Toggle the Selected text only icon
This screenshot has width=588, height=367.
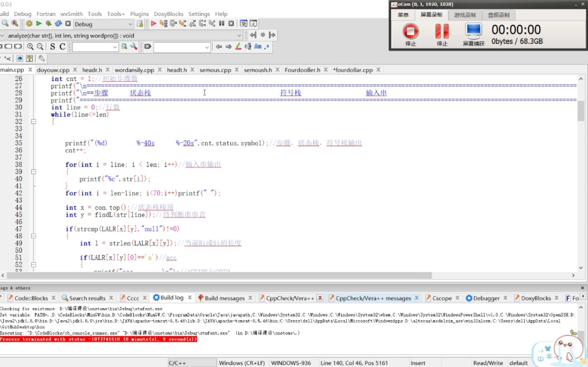pyautogui.click(x=248, y=47)
